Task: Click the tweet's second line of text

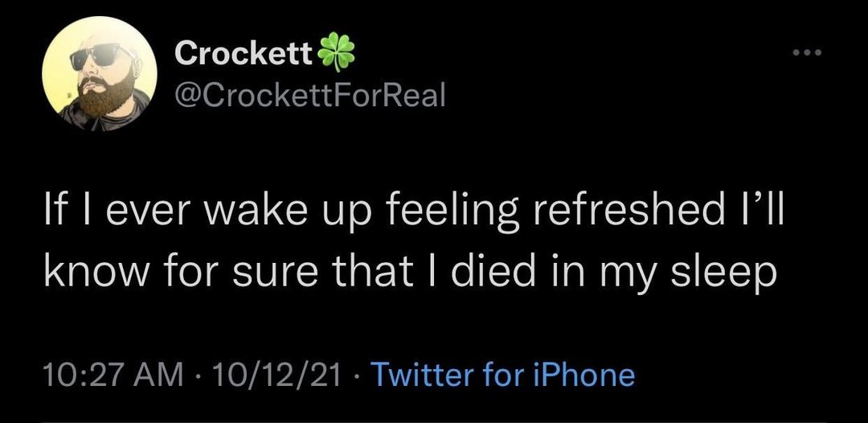Action: coord(410,274)
